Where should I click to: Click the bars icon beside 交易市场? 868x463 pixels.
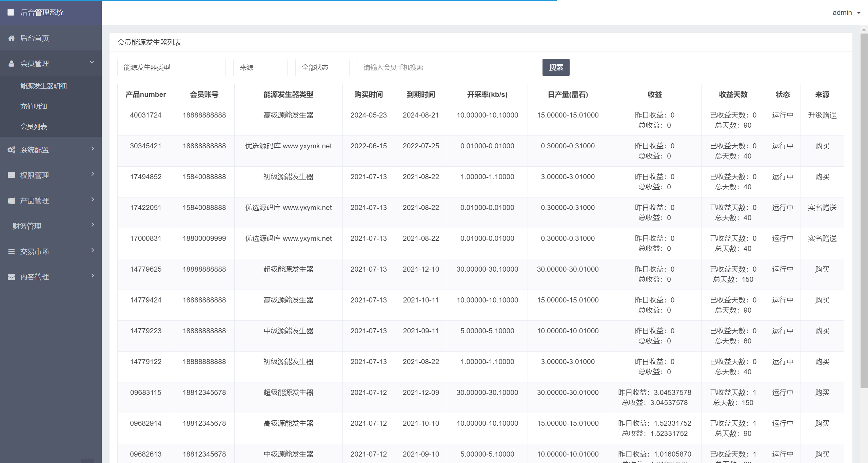pos(12,252)
